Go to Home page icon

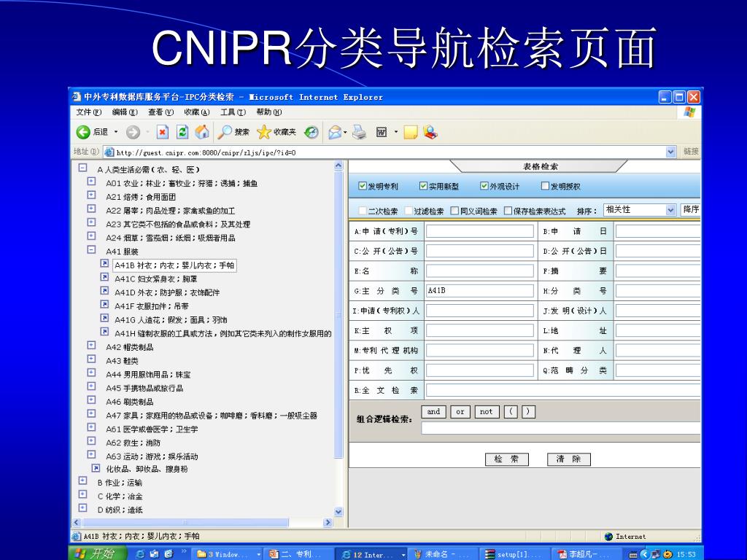[x=202, y=132]
